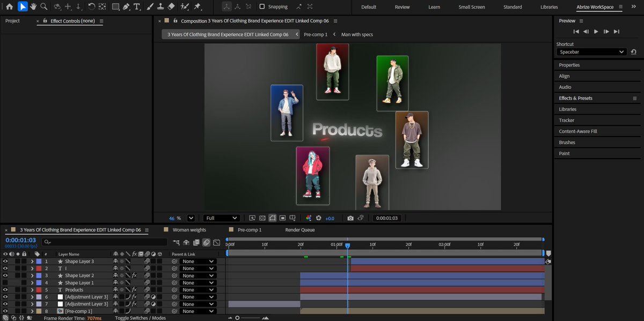This screenshot has width=644, height=321.
Task: Open parent dropdown for Pre-comp 1 layer
Action: pyautogui.click(x=198, y=311)
